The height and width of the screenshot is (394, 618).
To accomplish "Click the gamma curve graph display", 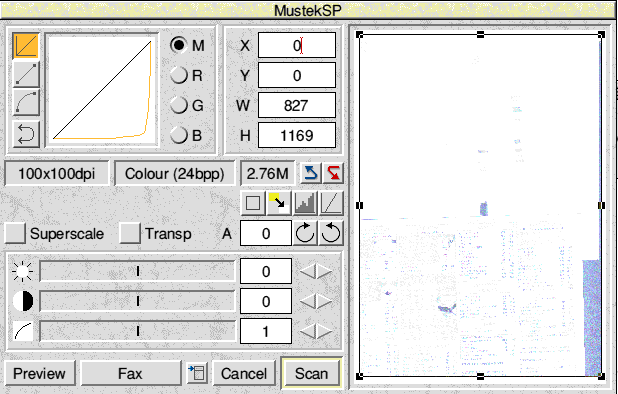I will pyautogui.click(x=102, y=90).
